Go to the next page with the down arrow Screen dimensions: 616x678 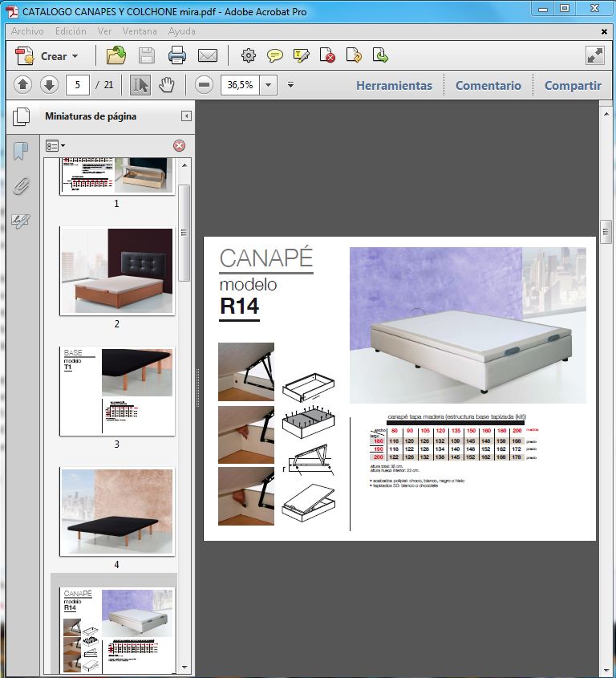(x=49, y=84)
